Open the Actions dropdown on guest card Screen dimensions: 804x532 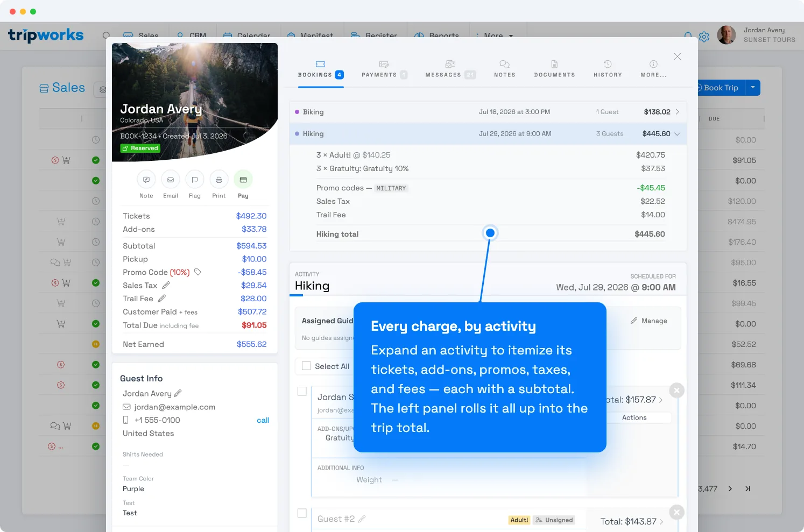634,417
